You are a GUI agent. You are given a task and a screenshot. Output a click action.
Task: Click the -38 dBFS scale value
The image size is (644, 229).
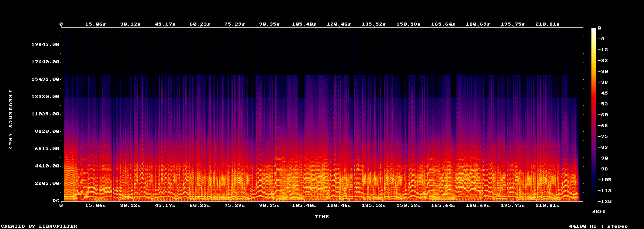pyautogui.click(x=603, y=82)
